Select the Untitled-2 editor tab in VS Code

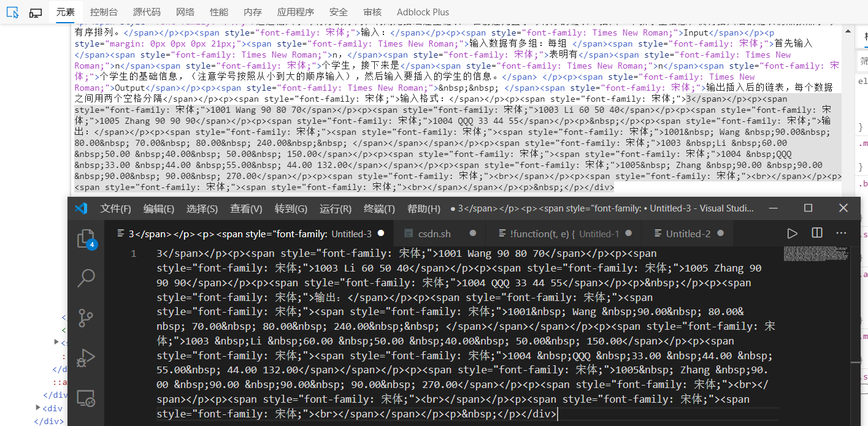coord(688,234)
